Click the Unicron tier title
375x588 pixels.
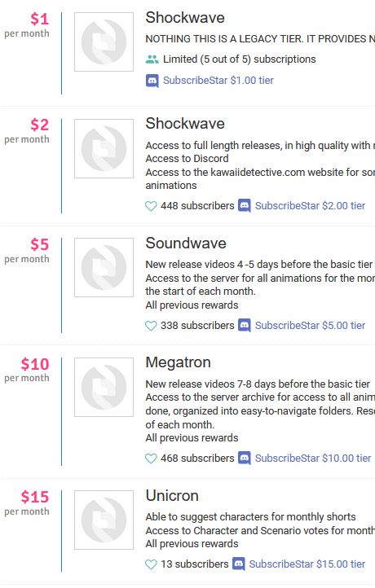172,496
